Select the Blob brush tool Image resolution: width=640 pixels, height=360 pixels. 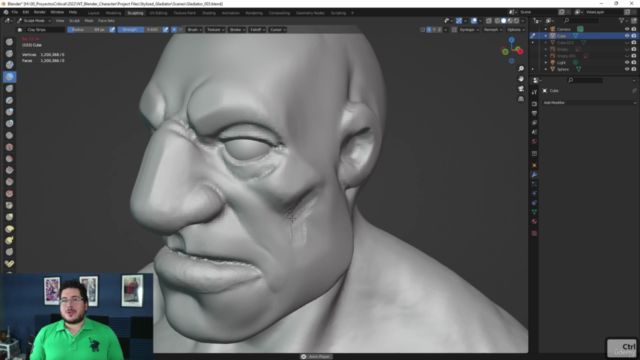pos(9,123)
